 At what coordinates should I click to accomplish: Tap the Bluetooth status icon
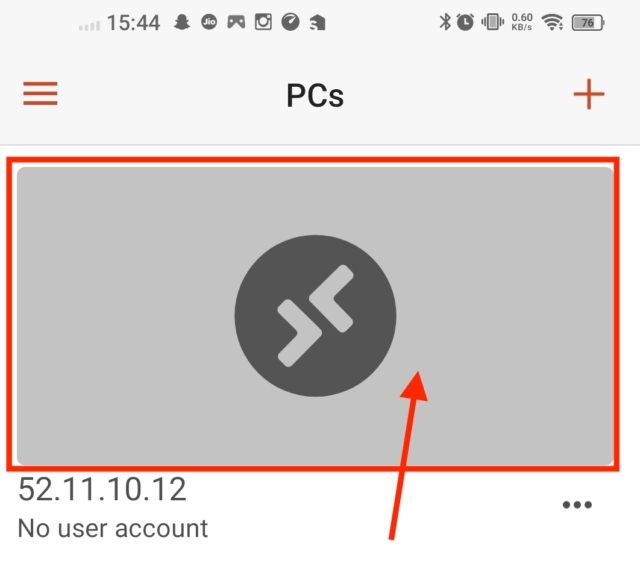point(445,22)
